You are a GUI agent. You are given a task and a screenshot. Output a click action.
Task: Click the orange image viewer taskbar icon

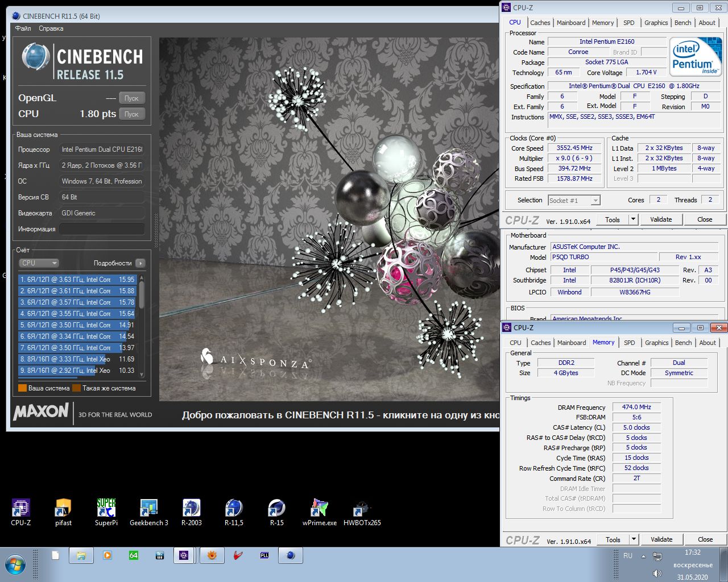click(x=212, y=555)
